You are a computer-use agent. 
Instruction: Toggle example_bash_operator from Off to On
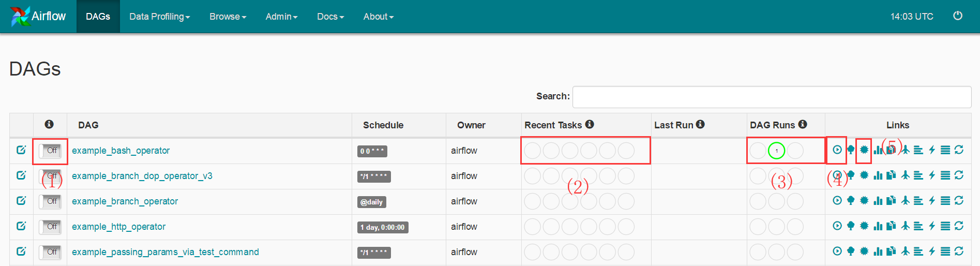(x=50, y=151)
